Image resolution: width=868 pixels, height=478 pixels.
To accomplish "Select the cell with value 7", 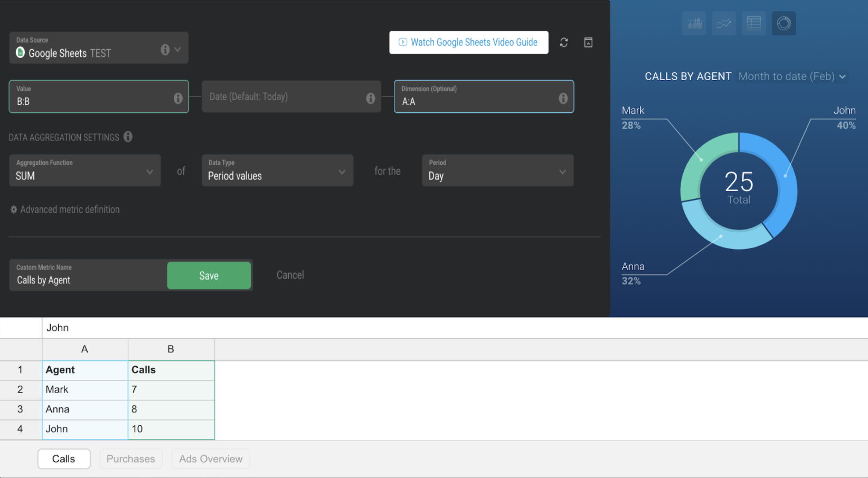I will [171, 390].
